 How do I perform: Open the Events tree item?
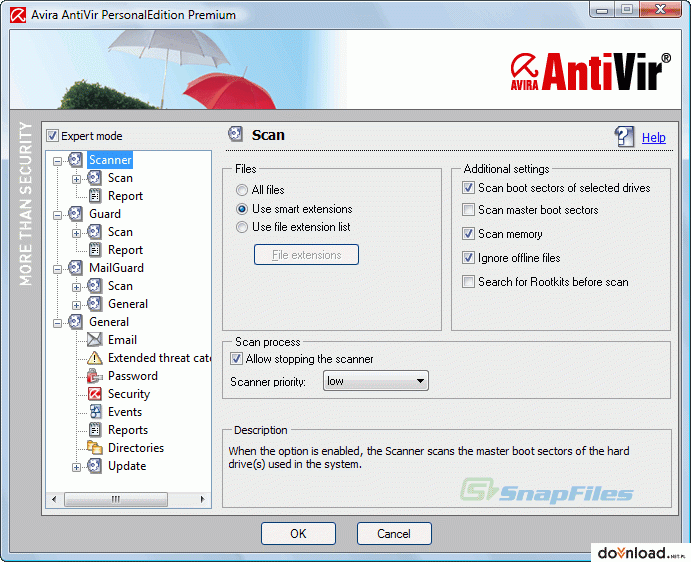[125, 412]
